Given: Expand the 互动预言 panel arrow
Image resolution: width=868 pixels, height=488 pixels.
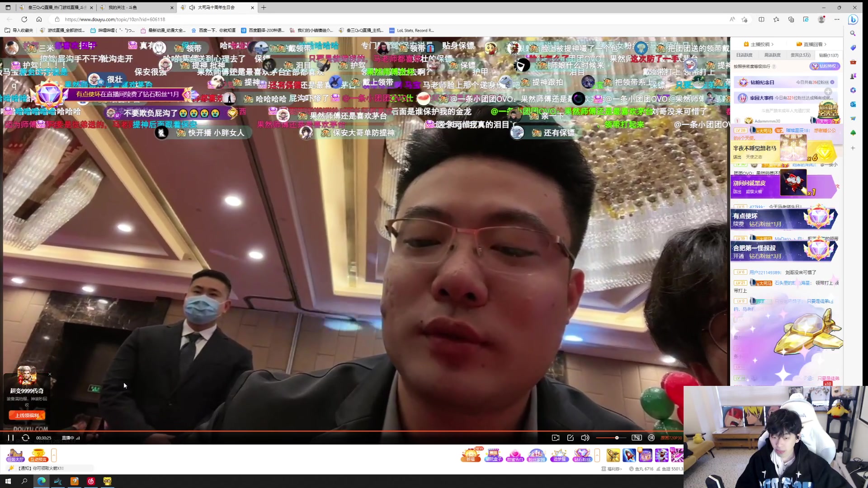Looking at the screenshot, I should [54, 455].
